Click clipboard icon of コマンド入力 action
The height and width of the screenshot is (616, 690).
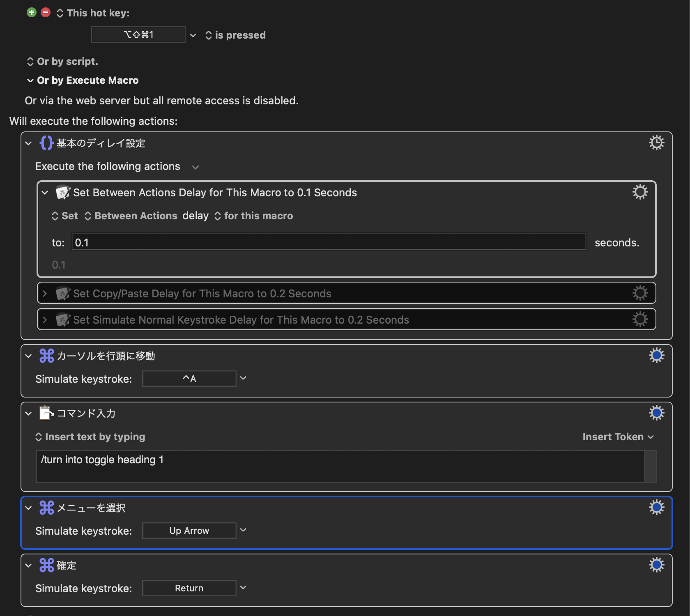coord(46,413)
